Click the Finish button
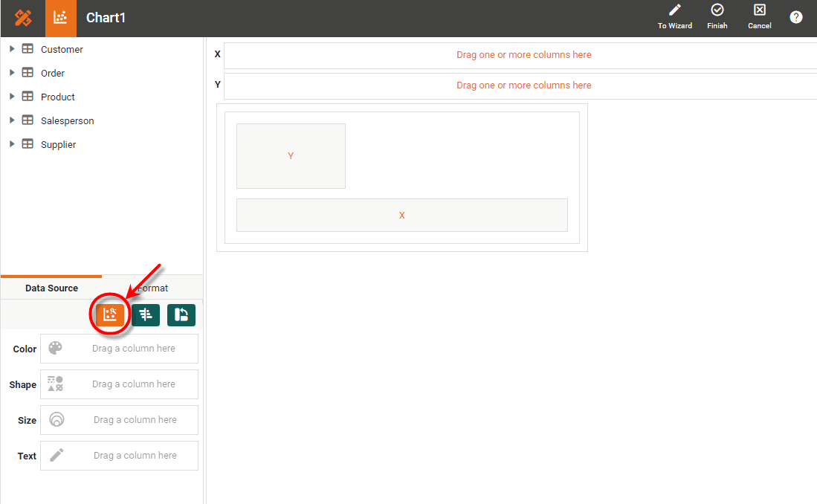Viewport: 817px width, 504px height. [x=717, y=16]
